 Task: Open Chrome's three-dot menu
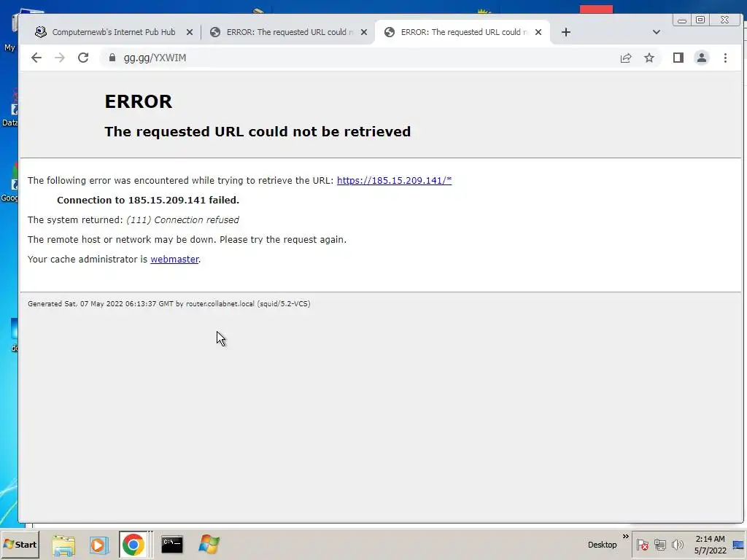[725, 58]
